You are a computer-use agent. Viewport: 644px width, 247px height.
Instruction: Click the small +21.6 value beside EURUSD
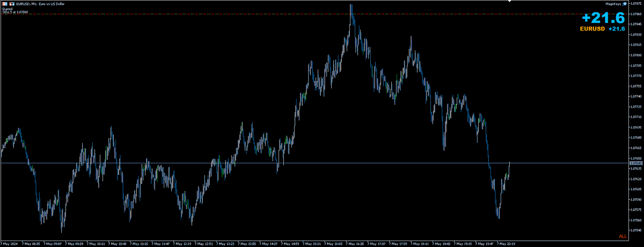point(617,28)
